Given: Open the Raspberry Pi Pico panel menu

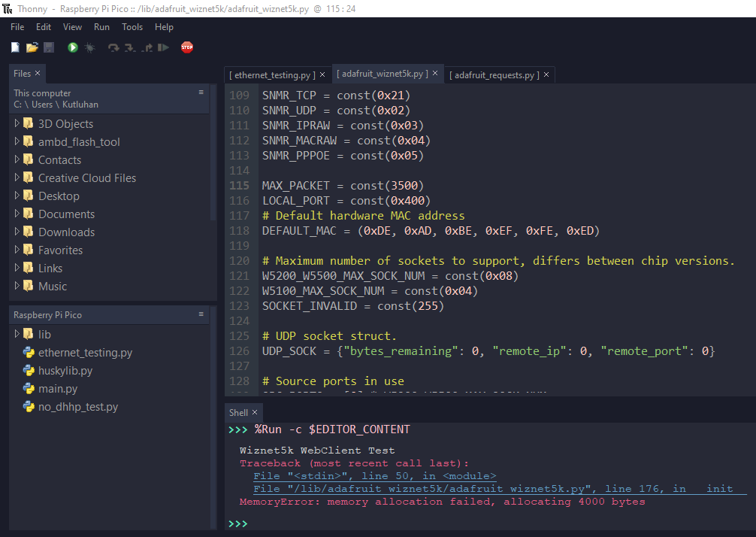Looking at the screenshot, I should coord(201,314).
